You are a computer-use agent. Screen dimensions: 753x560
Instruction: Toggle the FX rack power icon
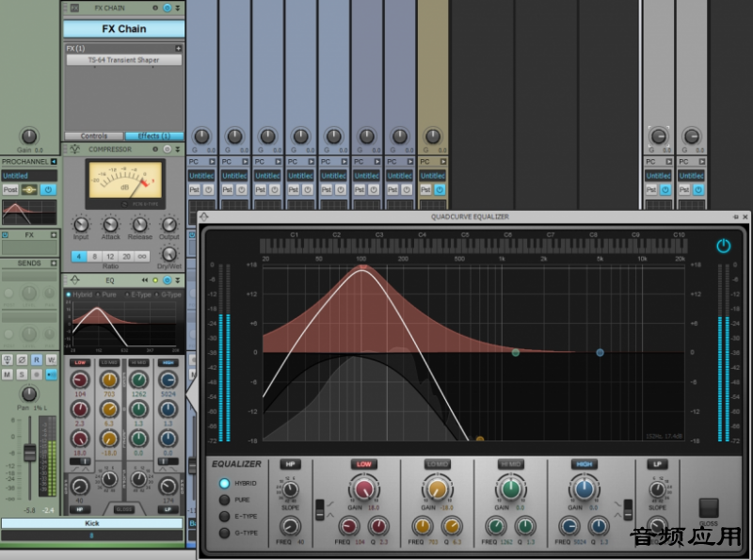tap(6, 235)
